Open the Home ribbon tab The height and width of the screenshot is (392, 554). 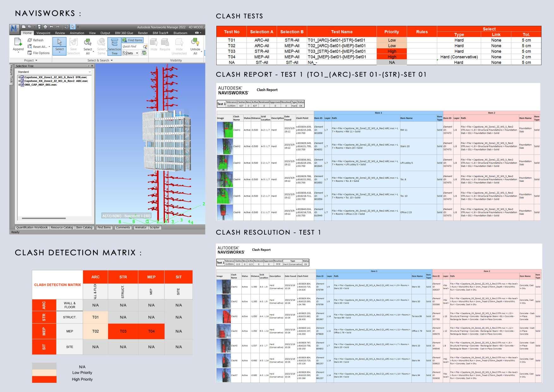tap(27, 33)
